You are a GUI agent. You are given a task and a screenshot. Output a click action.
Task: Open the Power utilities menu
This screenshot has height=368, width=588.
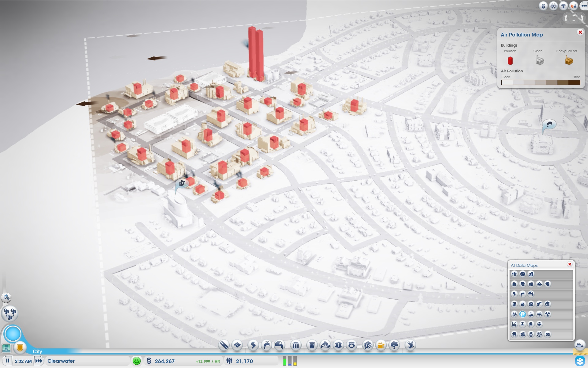coord(253,345)
